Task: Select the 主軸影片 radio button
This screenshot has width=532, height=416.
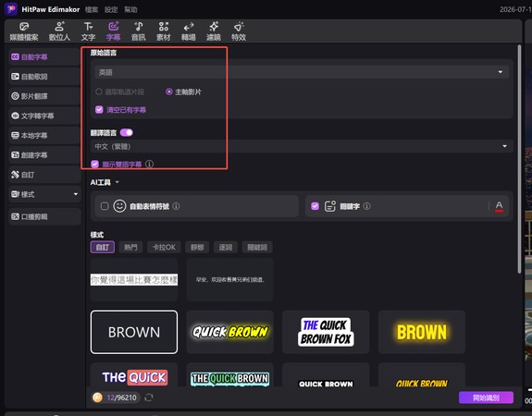Action: pyautogui.click(x=169, y=92)
